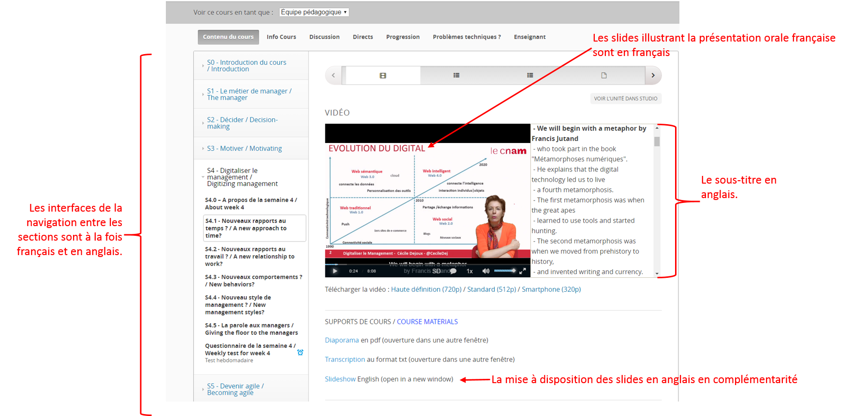Toggle SD video quality
868x416 pixels.
pyautogui.click(x=436, y=271)
